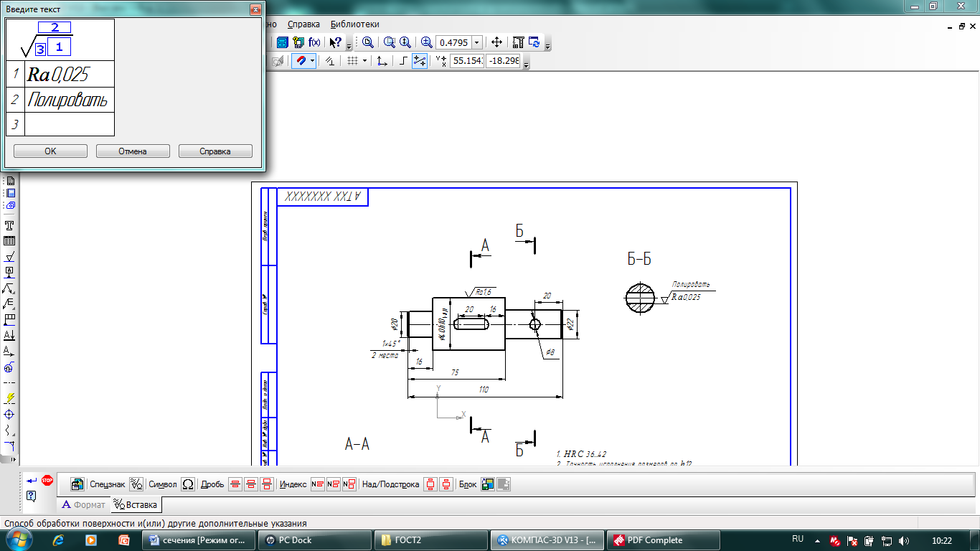Toggle the grid display button
The width and height of the screenshot is (980, 551).
click(352, 61)
